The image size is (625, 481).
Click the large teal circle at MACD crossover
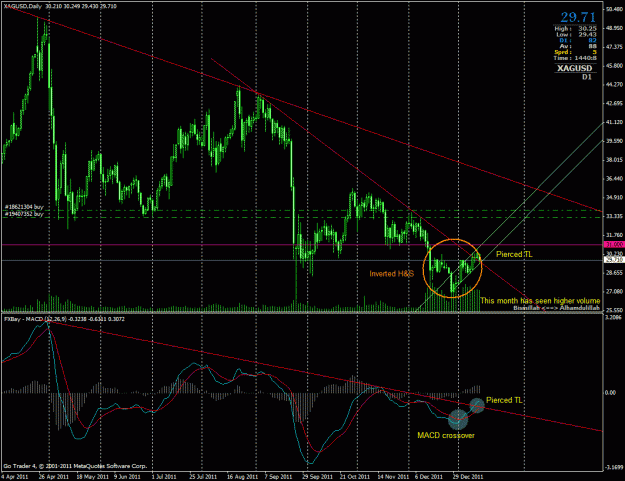tap(458, 418)
